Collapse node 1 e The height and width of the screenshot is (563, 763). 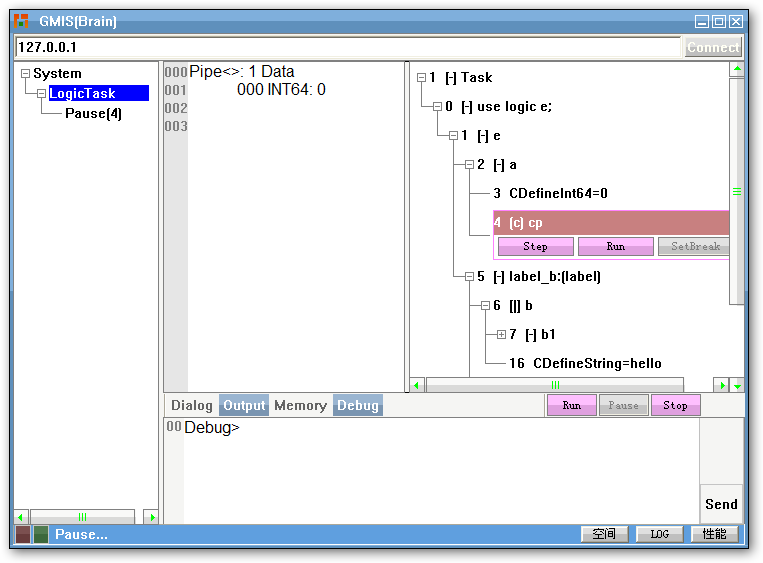(453, 135)
